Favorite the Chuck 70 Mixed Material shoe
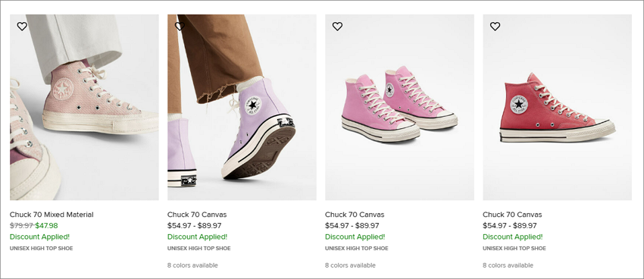 22,27
